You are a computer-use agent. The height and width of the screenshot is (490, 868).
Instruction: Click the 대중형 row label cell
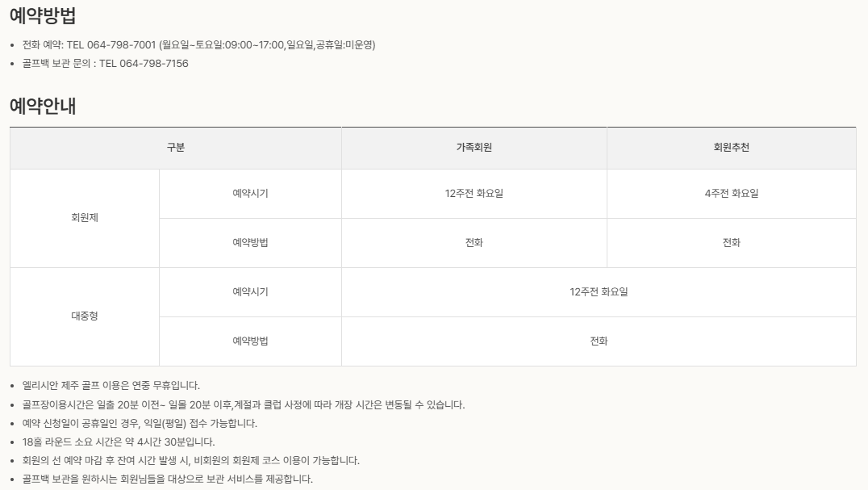pos(85,316)
